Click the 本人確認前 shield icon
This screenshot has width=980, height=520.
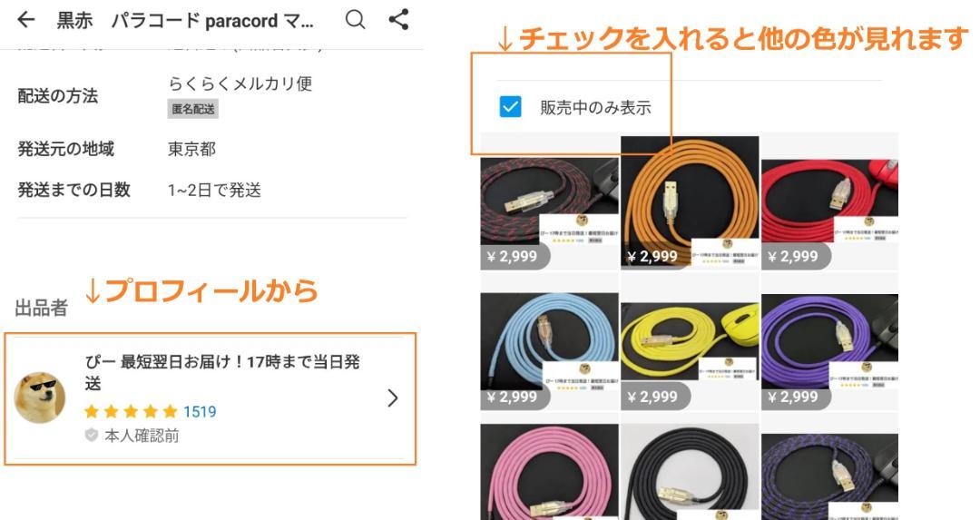click(x=92, y=435)
